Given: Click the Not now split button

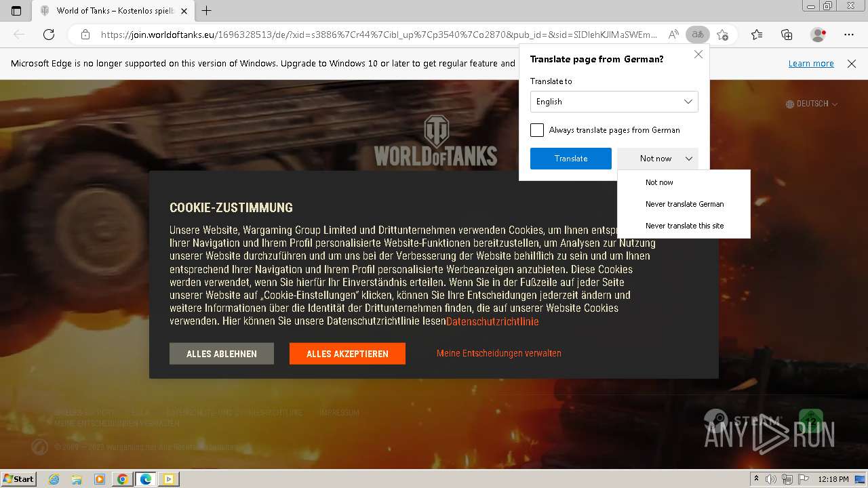Looking at the screenshot, I should tap(658, 159).
